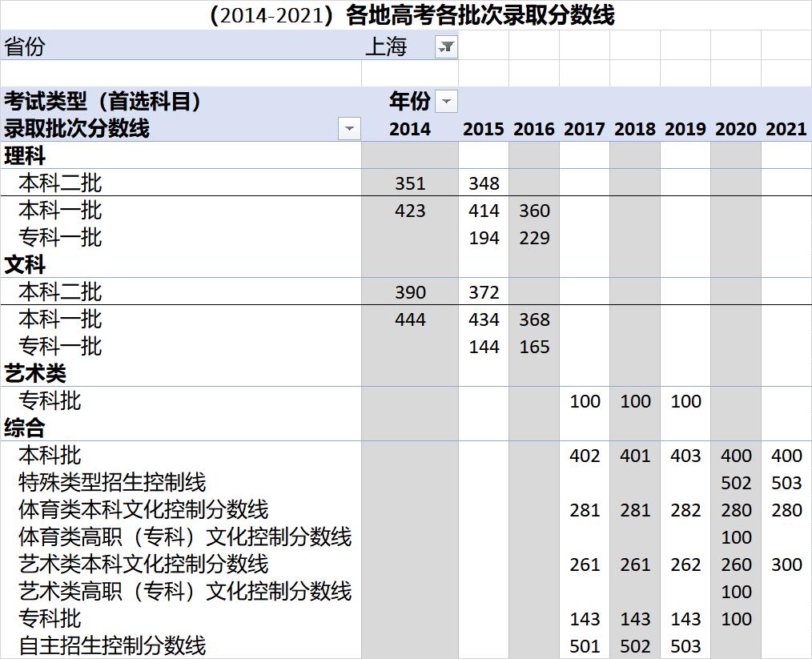Image resolution: width=812 pixels, height=659 pixels.
Task: Open the 上海 province filter funnel icon
Action: pos(445,46)
